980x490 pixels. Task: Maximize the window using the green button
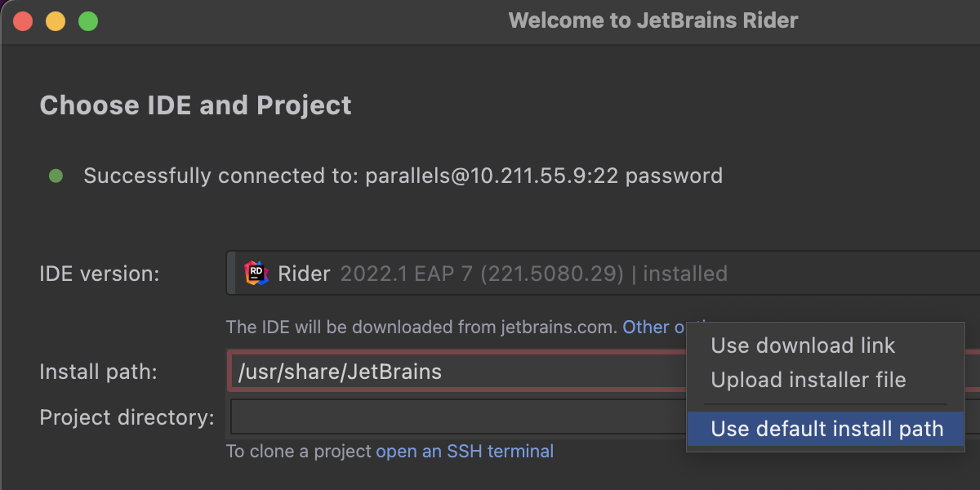[x=87, y=21]
